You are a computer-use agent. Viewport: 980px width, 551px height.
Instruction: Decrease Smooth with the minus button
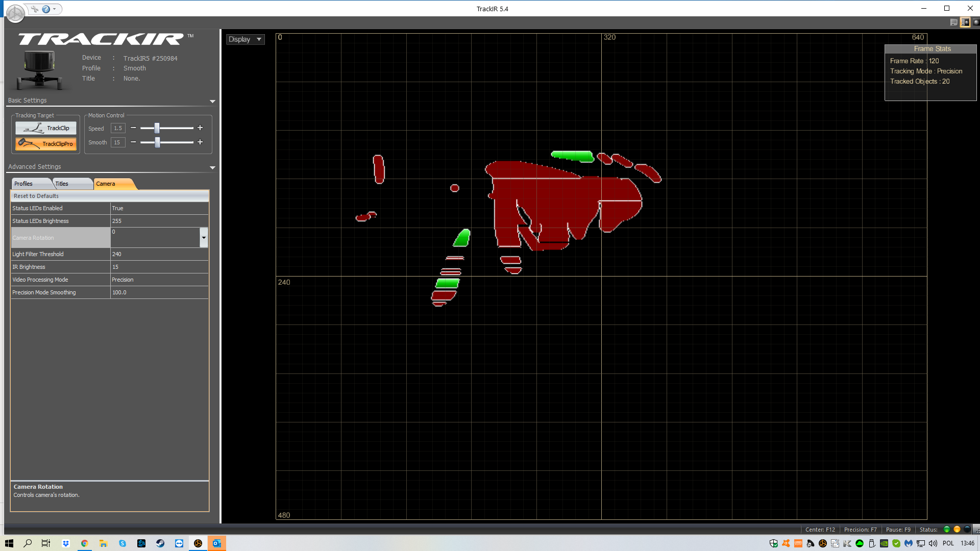tap(133, 142)
